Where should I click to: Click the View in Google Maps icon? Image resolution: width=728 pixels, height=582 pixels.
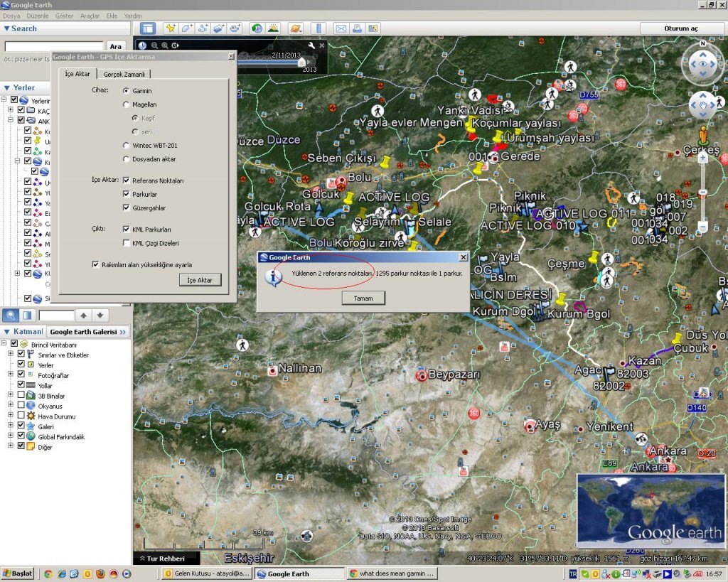[373, 28]
